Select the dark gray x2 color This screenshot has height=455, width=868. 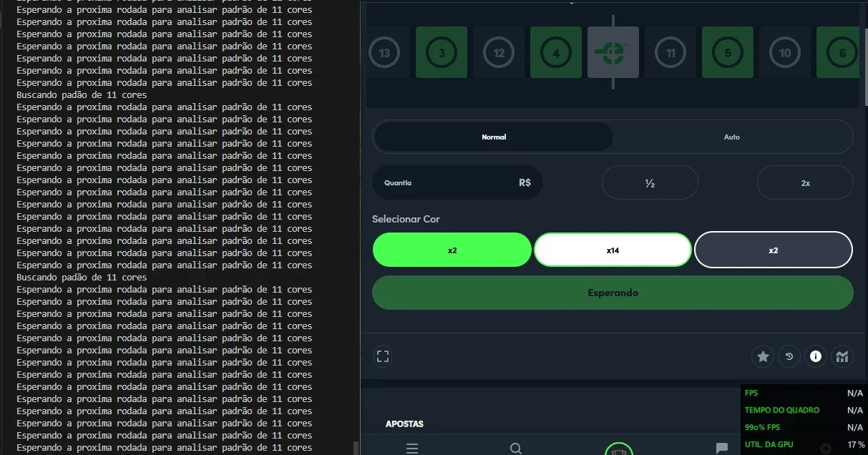[774, 250]
